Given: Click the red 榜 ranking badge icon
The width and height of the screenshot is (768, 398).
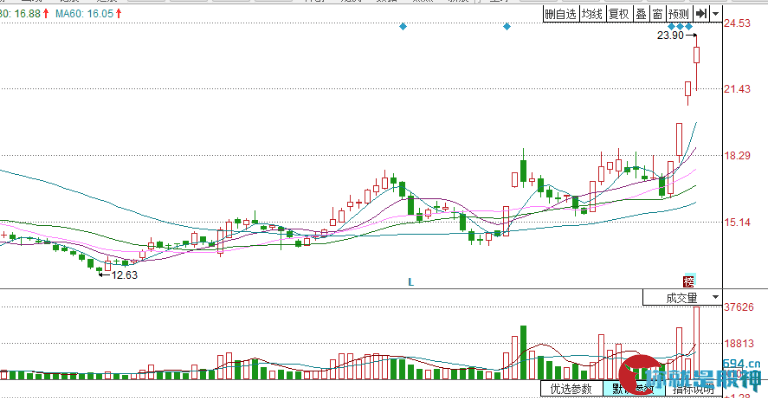Looking at the screenshot, I should pos(689,281).
